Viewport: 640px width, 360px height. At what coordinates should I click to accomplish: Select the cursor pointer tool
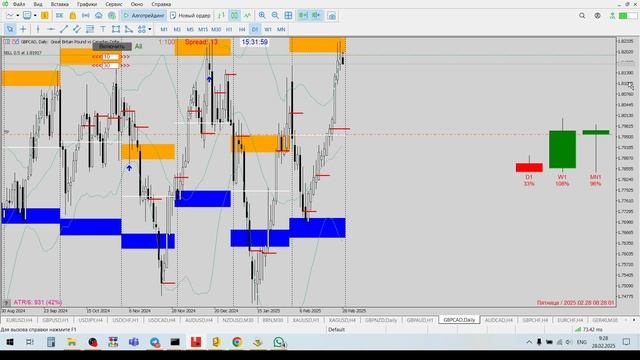pyautogui.click(x=10, y=29)
